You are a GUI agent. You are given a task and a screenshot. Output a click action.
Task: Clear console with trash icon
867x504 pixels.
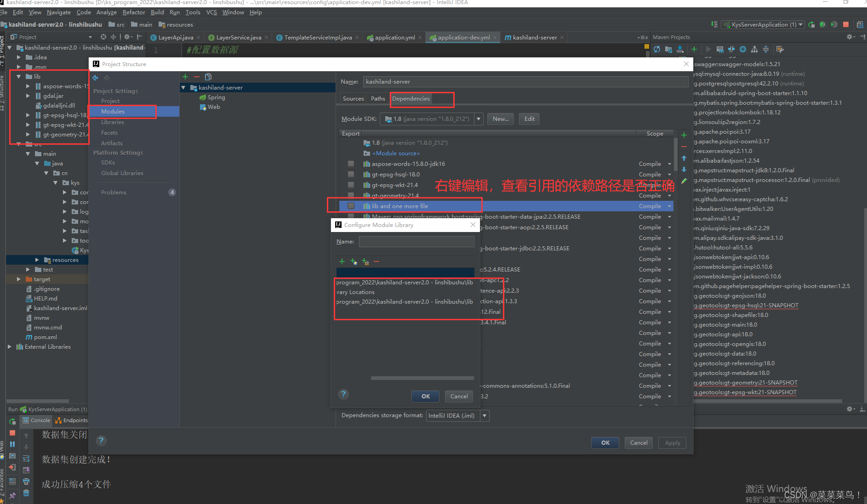click(x=26, y=493)
